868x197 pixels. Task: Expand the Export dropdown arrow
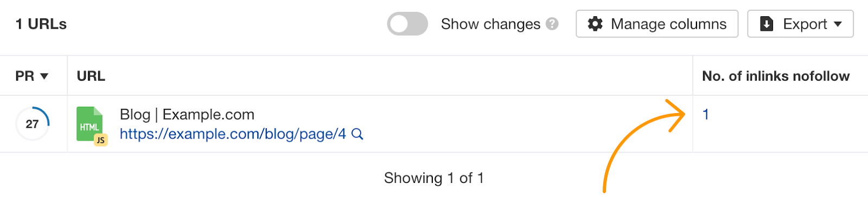[838, 24]
